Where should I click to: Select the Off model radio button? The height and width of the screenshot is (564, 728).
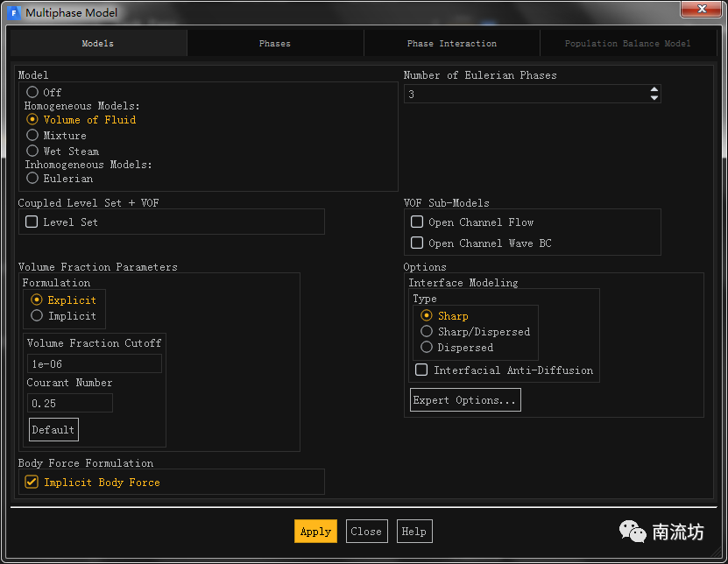click(x=32, y=92)
